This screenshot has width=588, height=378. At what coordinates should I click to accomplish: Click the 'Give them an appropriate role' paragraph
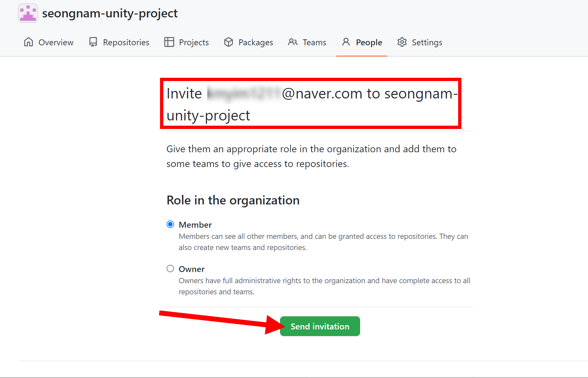coord(311,156)
